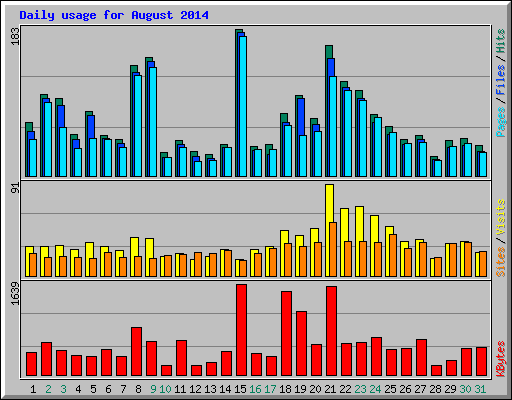Image resolution: width=512 pixels, height=400 pixels.
Task: Select the "Files" legend label
Action: tap(501, 80)
